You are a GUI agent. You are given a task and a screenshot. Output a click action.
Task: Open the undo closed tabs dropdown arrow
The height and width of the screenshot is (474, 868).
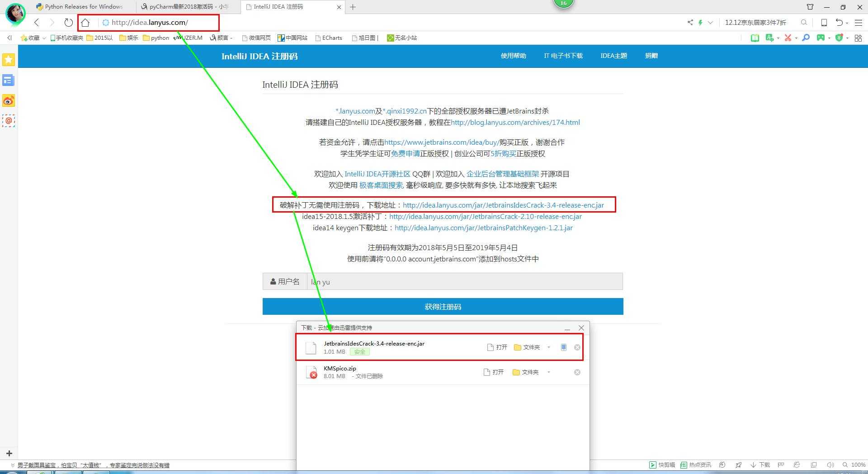click(x=847, y=23)
